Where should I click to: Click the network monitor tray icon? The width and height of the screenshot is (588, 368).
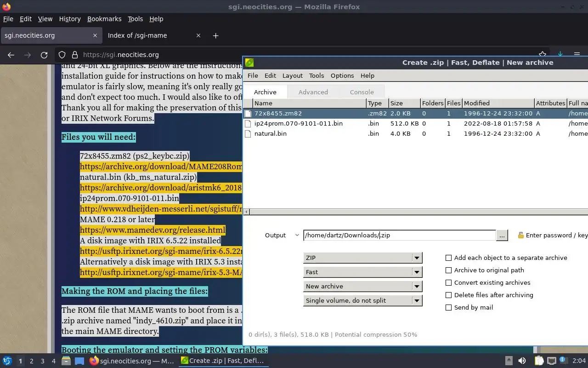(552, 361)
